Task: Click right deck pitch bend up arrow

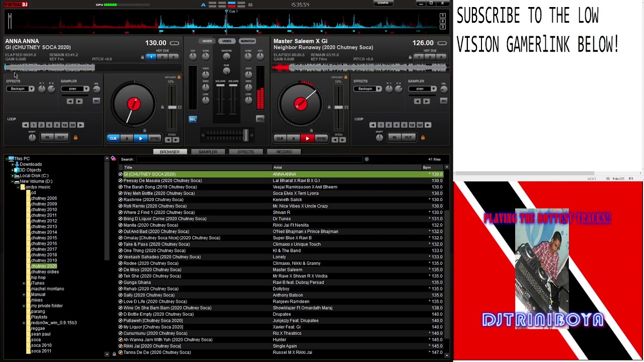Action: point(343,140)
